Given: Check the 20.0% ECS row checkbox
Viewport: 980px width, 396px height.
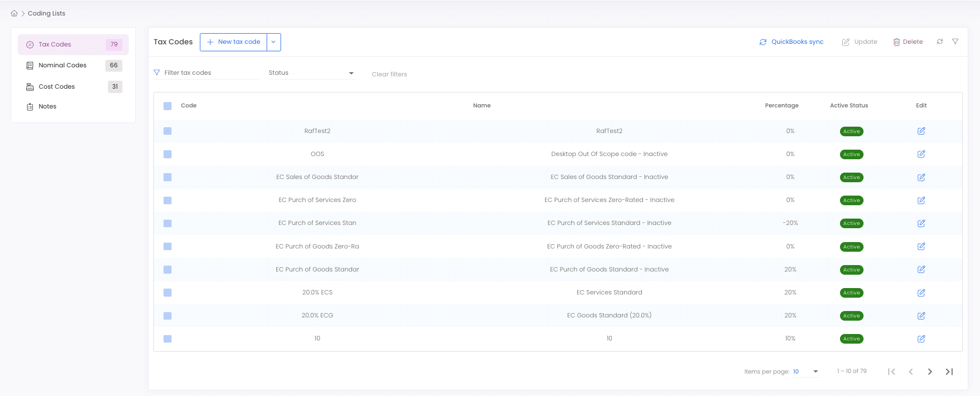Looking at the screenshot, I should tap(168, 292).
